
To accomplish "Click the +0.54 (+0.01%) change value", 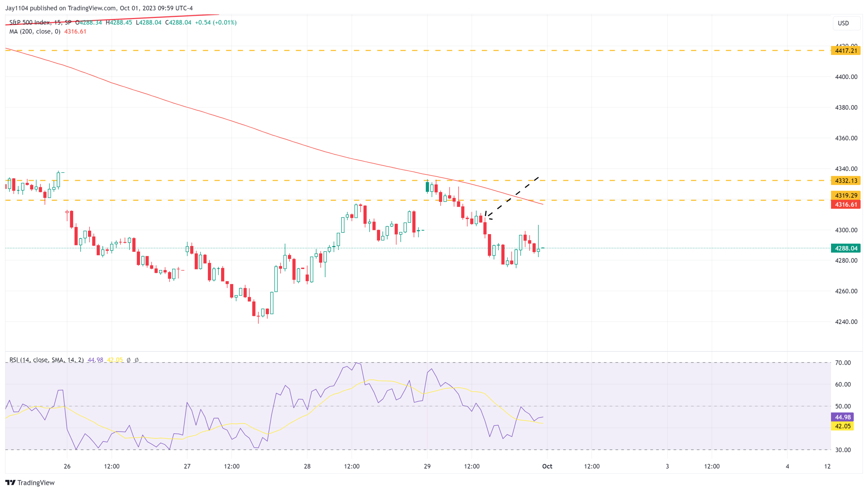I will click(216, 22).
